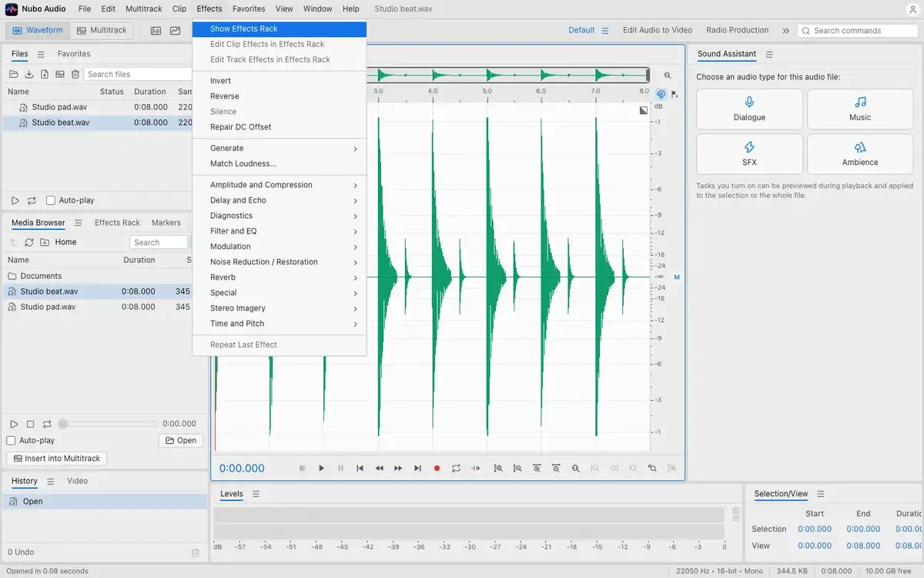Stop playback in the editor transport

pos(302,468)
